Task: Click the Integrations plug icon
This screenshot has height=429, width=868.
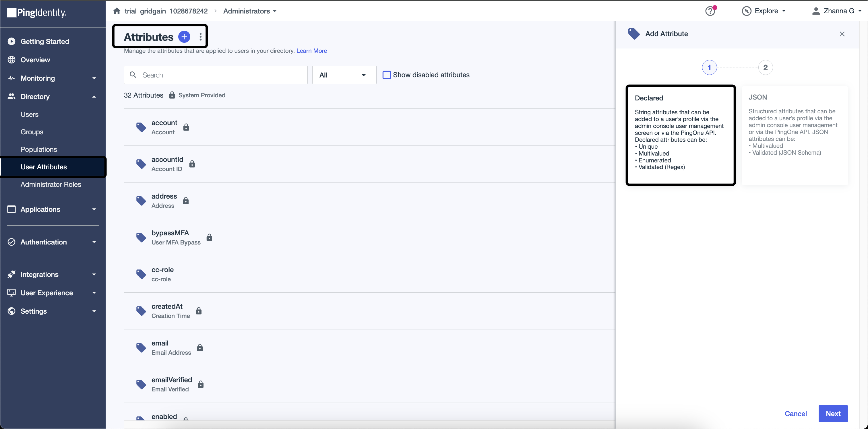Action: click(11, 274)
